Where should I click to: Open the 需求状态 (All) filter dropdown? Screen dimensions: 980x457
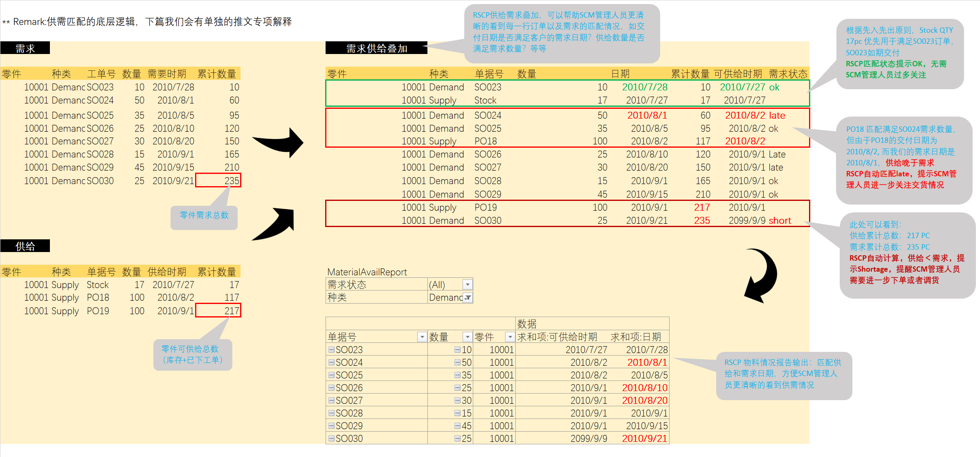point(468,284)
